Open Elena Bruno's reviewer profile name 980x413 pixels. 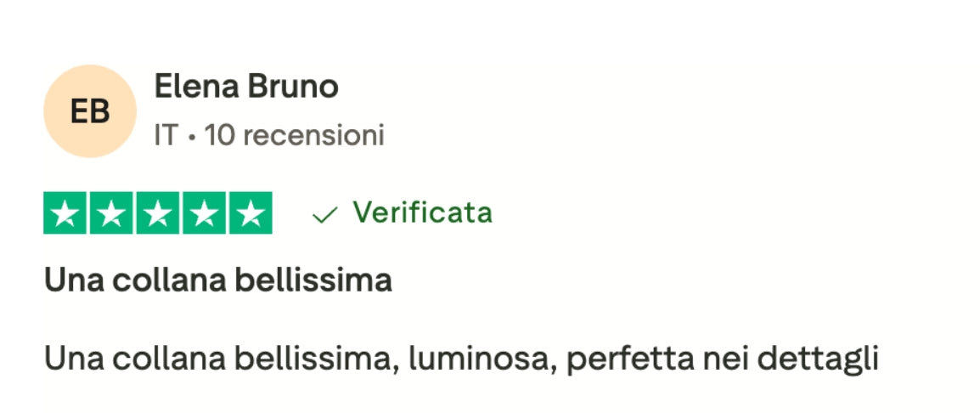click(246, 87)
